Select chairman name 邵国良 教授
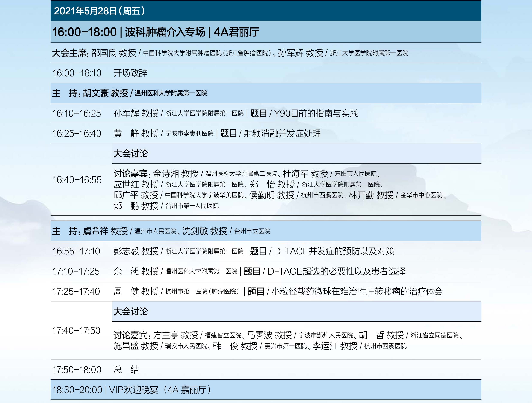Viewport: 532px width, 403px height. pos(114,53)
